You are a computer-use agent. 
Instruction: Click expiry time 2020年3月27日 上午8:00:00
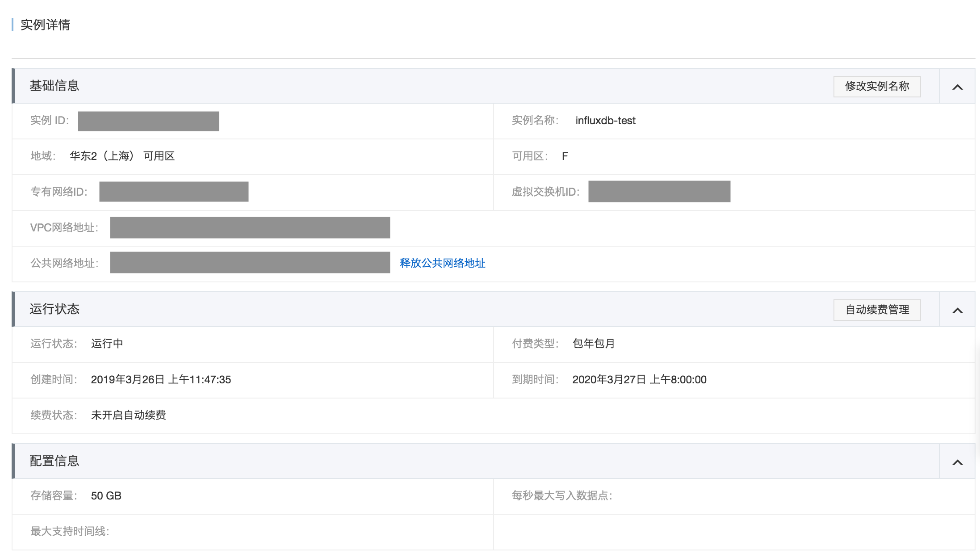tap(639, 380)
